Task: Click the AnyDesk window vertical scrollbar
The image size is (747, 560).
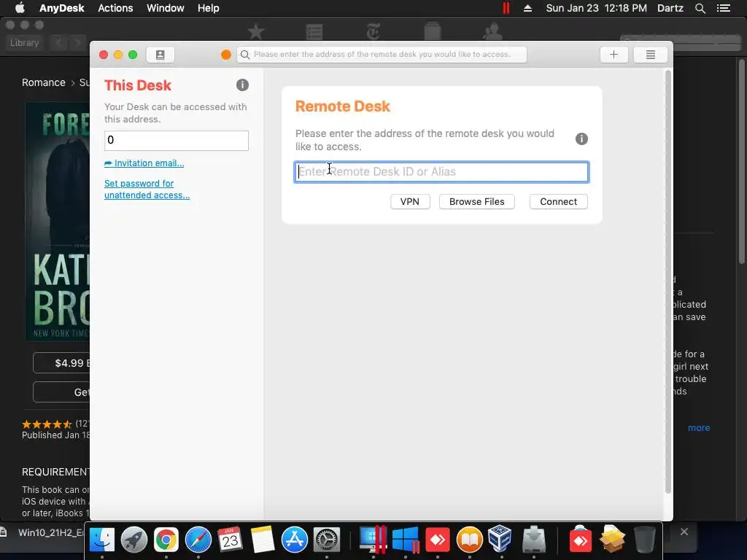Action: point(668,281)
